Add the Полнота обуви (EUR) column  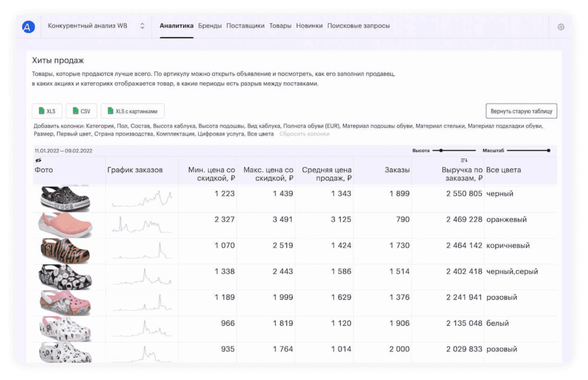pos(311,126)
